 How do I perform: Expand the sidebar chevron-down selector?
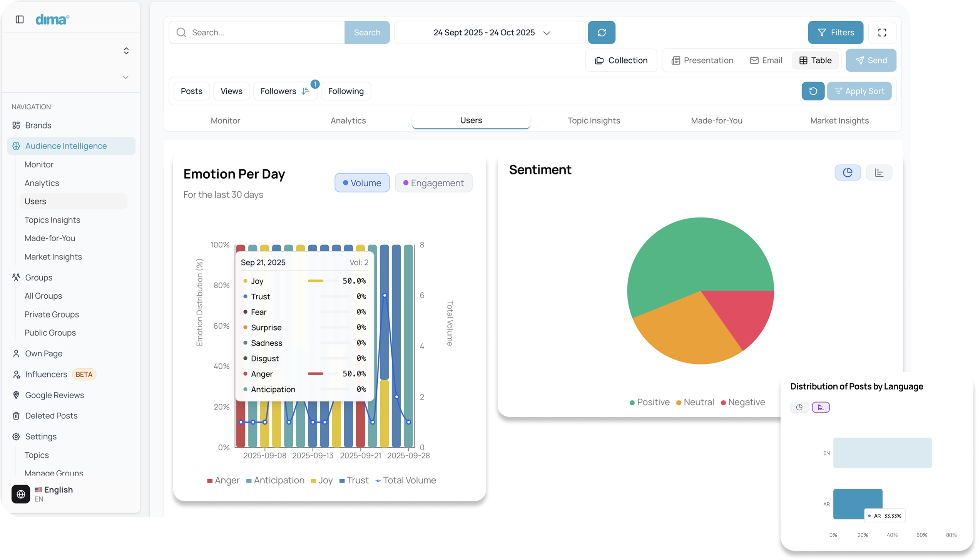(125, 77)
